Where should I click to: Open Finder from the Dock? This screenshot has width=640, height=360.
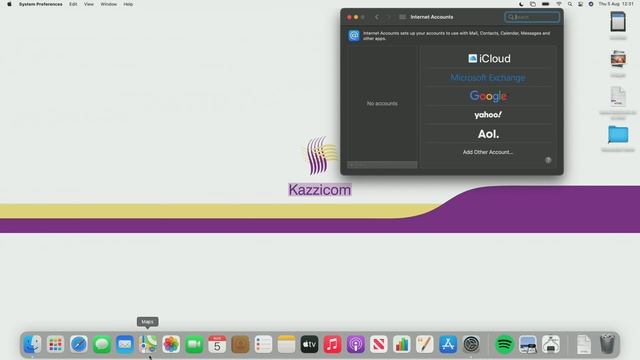click(32, 344)
